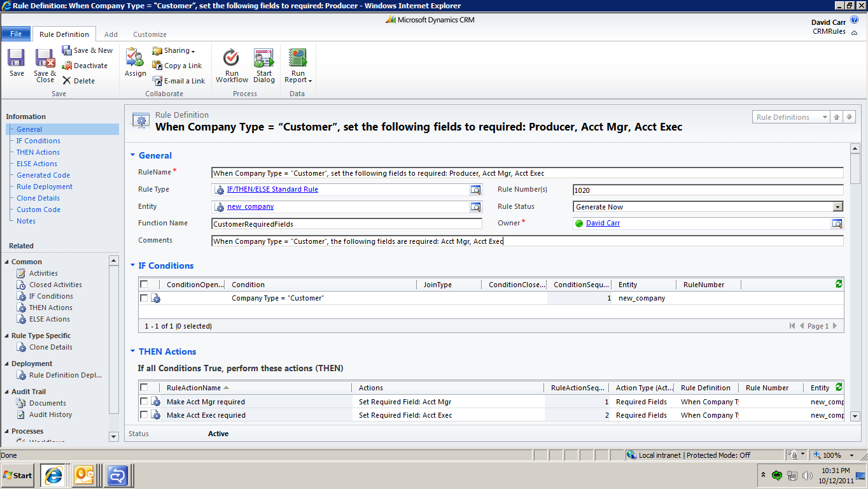This screenshot has width=868, height=489.
Task: Run Workflow from the Process group
Action: pyautogui.click(x=232, y=66)
